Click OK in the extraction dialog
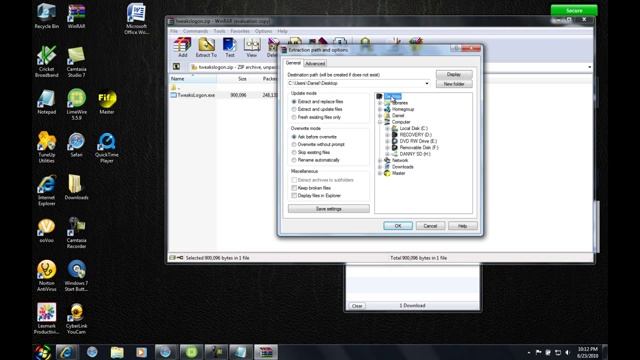This screenshot has height=360, width=640. coord(398,226)
